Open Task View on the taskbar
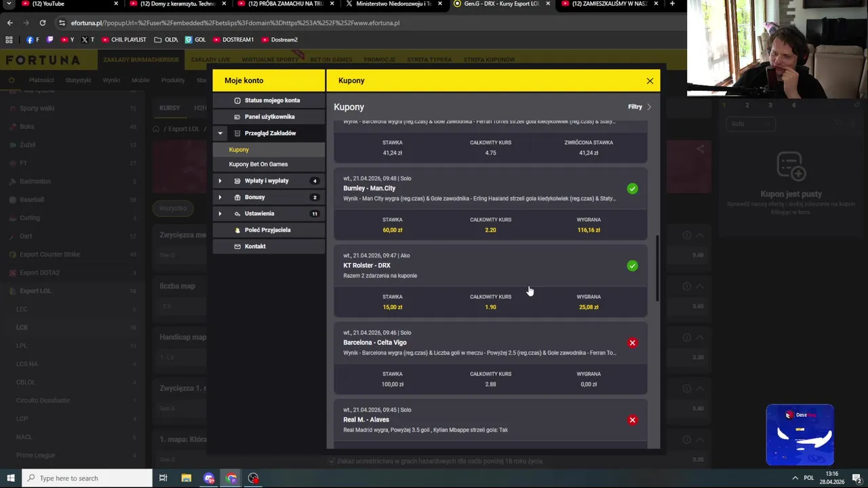The height and width of the screenshot is (488, 868). point(163,478)
